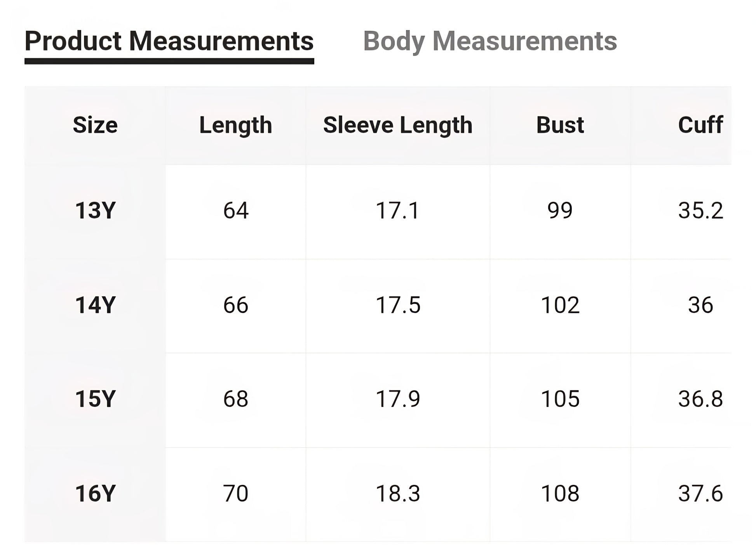The image size is (756, 545).
Task: Select the Product Measurements tab
Action: [x=169, y=41]
